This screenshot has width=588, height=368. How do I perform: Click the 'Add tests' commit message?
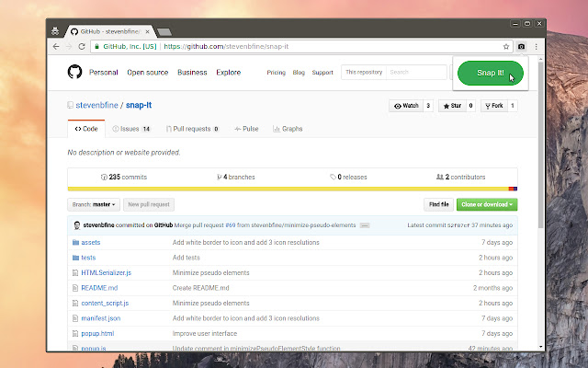pos(186,258)
